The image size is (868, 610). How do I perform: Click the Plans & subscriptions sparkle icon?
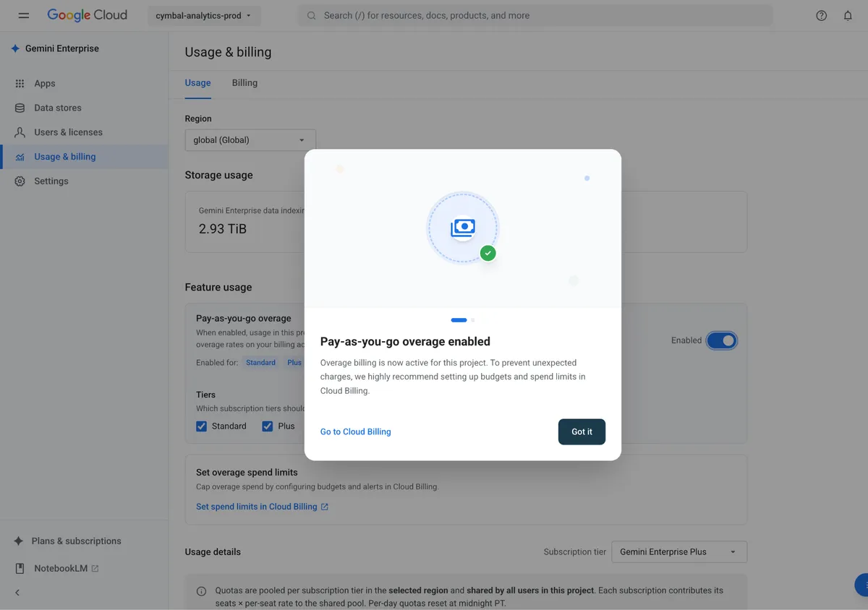tap(19, 541)
